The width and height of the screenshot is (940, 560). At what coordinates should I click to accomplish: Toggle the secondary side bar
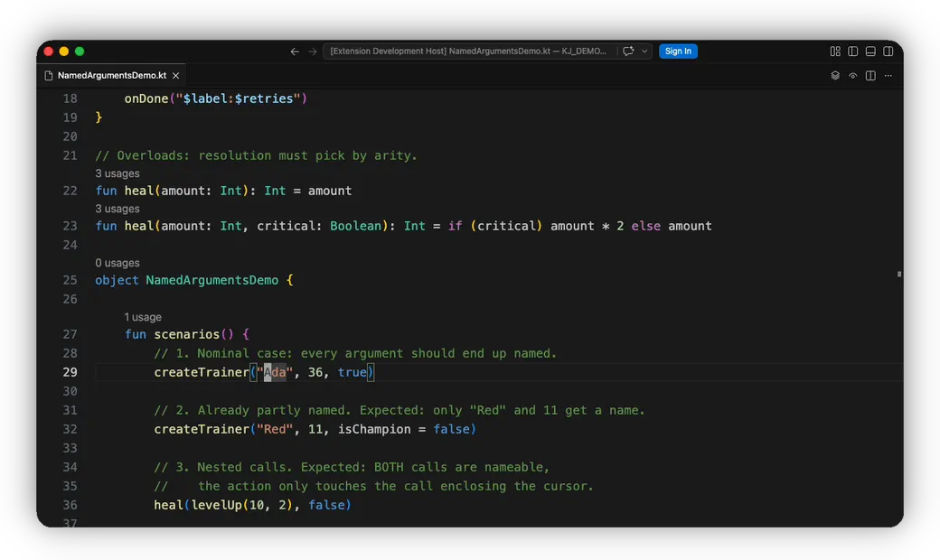[x=888, y=51]
